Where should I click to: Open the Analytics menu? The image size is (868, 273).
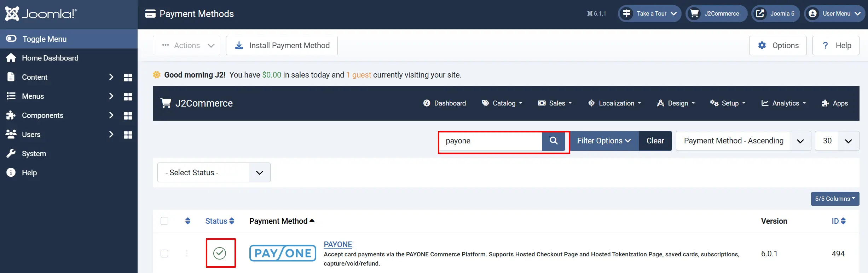click(x=783, y=103)
